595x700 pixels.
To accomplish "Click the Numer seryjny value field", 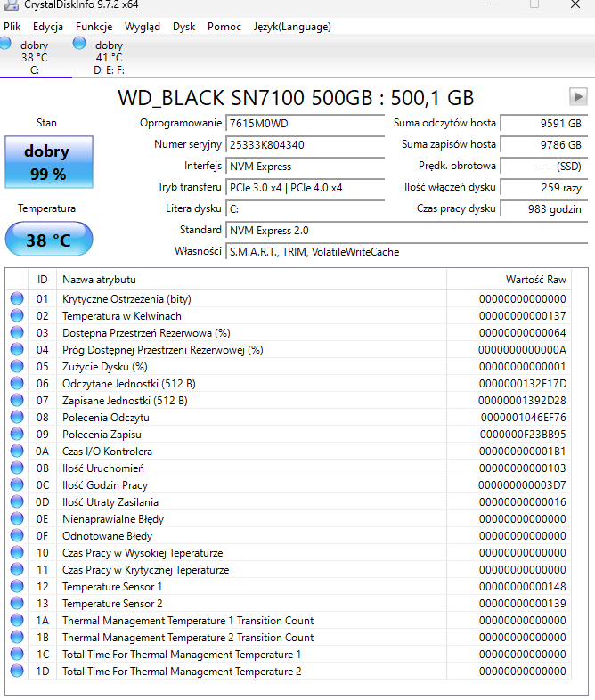I will 306,144.
